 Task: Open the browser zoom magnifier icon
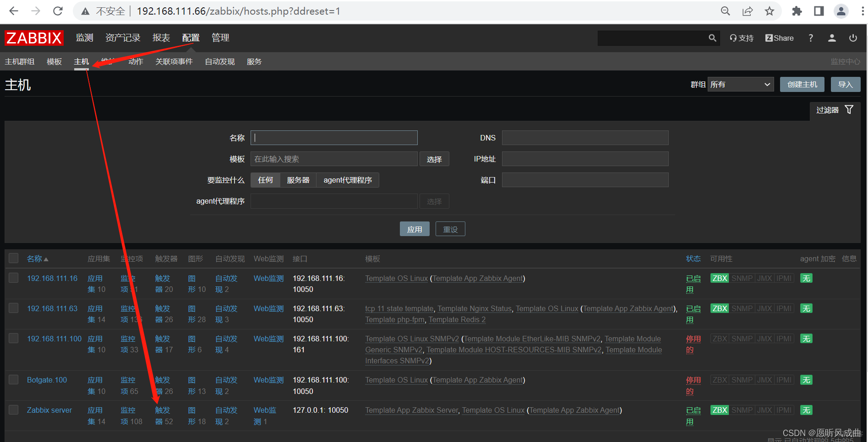pyautogui.click(x=726, y=11)
